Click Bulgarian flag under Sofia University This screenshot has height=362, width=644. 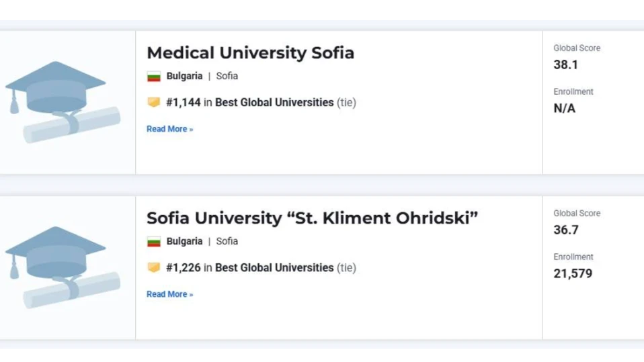154,242
